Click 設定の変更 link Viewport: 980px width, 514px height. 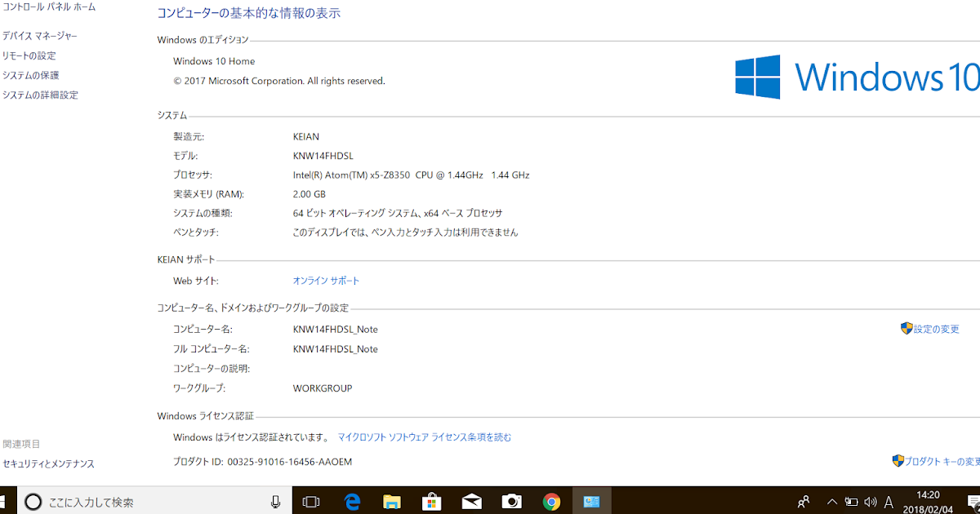(937, 329)
